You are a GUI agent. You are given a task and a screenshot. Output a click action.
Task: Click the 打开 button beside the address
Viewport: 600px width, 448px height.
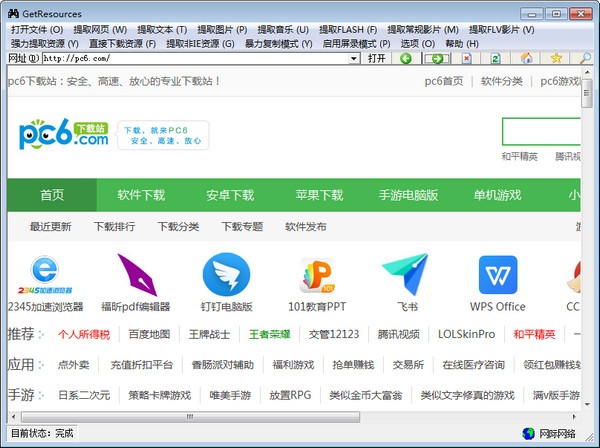coord(376,58)
